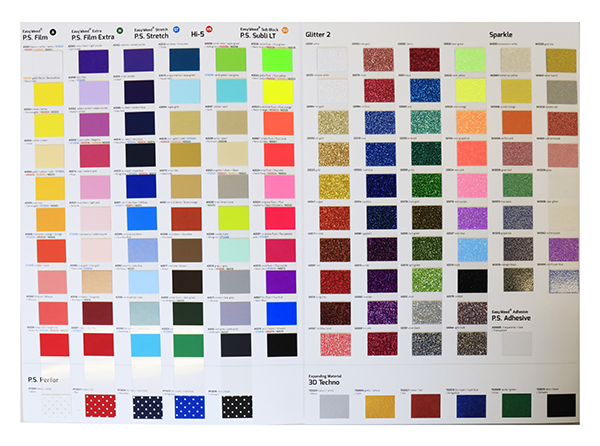This screenshot has width=600, height=446.
Task: Select the white swatch atop P.S. Film column
Action: (48, 62)
